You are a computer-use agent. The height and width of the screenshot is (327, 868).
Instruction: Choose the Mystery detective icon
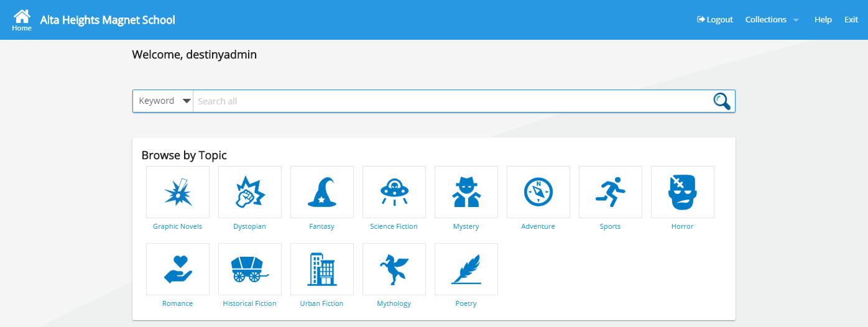click(466, 192)
